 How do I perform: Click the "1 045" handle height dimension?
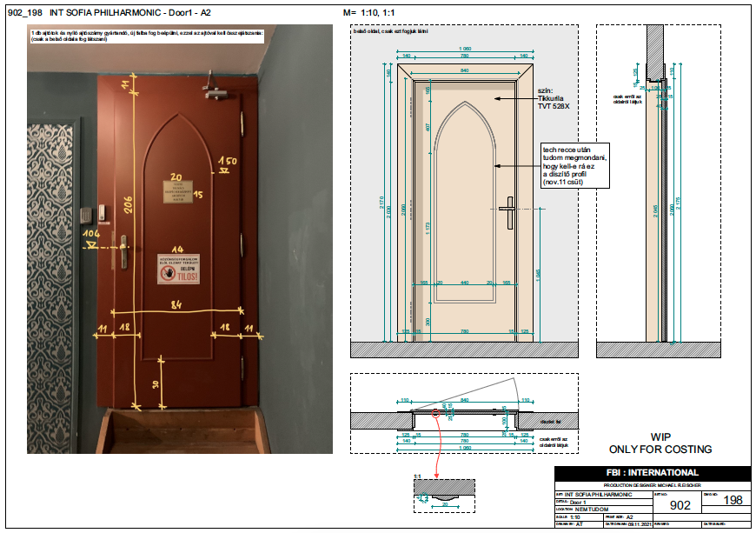(538, 276)
